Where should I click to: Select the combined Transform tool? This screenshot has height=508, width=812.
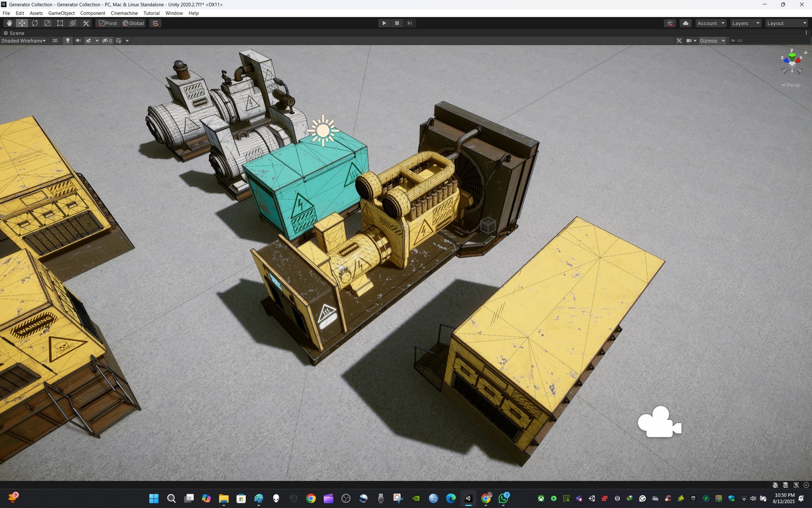click(73, 23)
